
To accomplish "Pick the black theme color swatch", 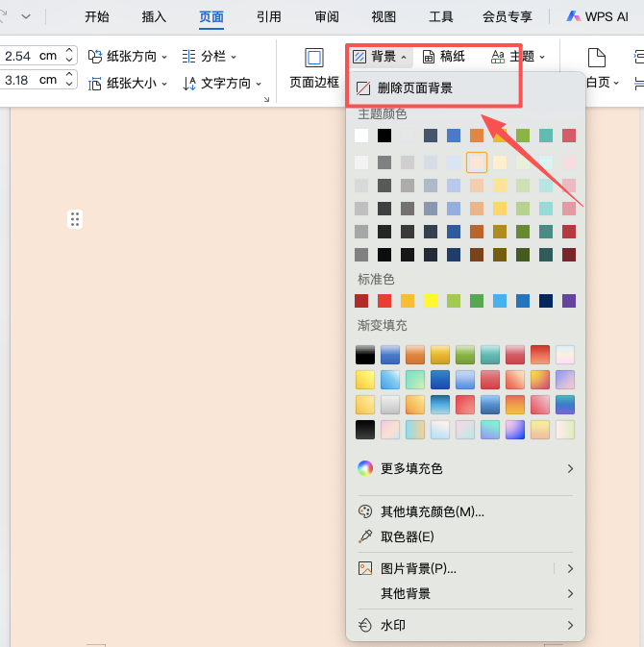I will click(x=384, y=136).
